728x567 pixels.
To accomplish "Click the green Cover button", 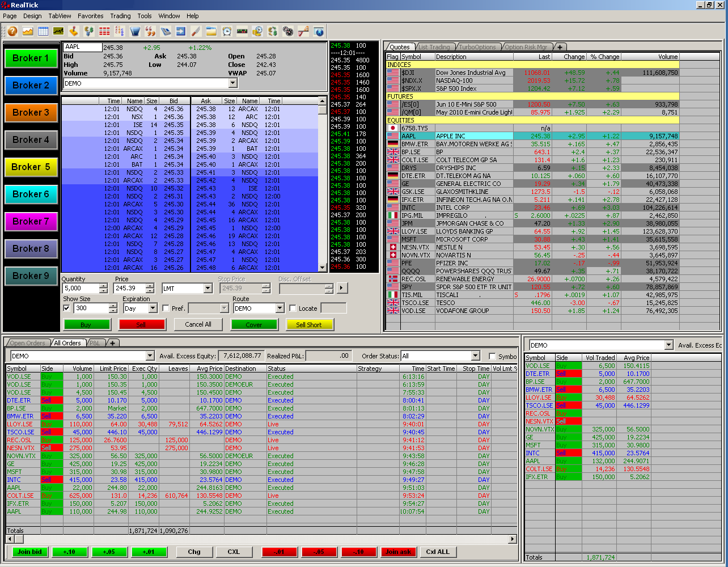I will pyautogui.click(x=254, y=324).
